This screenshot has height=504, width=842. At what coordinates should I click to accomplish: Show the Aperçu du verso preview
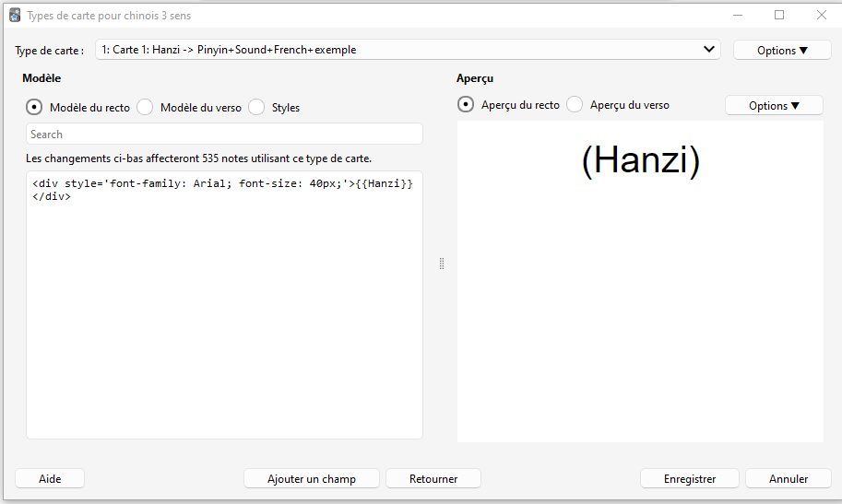[575, 105]
